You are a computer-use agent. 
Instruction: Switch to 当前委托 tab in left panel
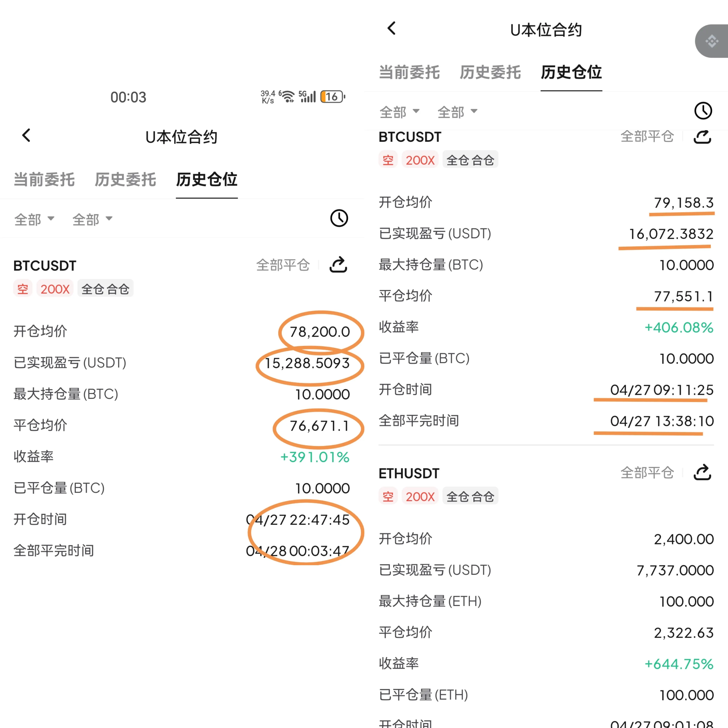(44, 179)
